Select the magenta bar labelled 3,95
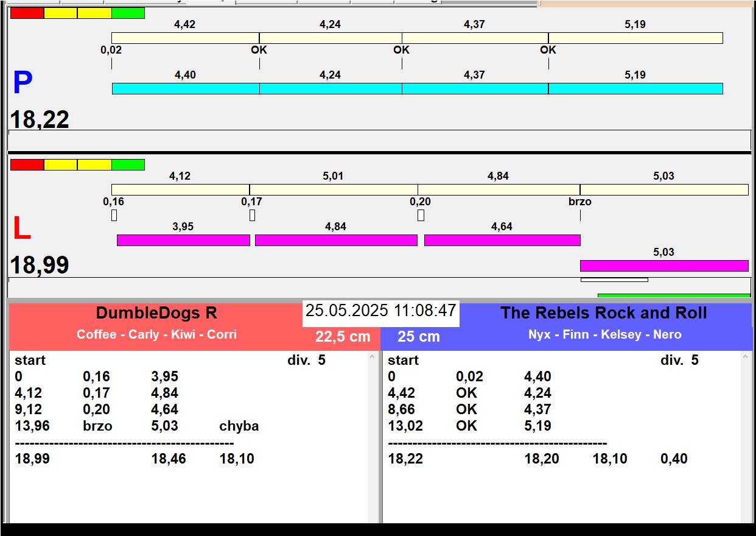This screenshot has height=536, width=756. [183, 240]
